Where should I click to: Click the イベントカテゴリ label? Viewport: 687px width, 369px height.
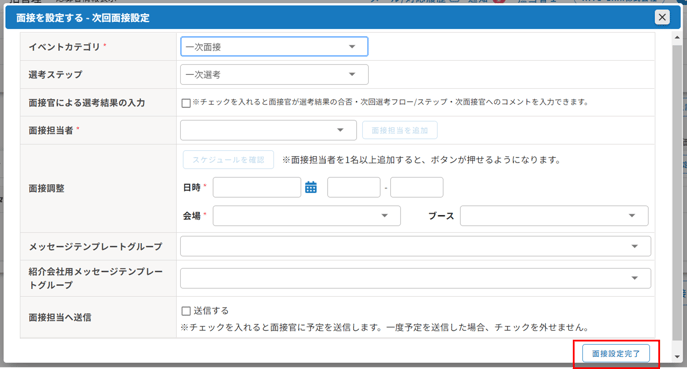click(64, 47)
